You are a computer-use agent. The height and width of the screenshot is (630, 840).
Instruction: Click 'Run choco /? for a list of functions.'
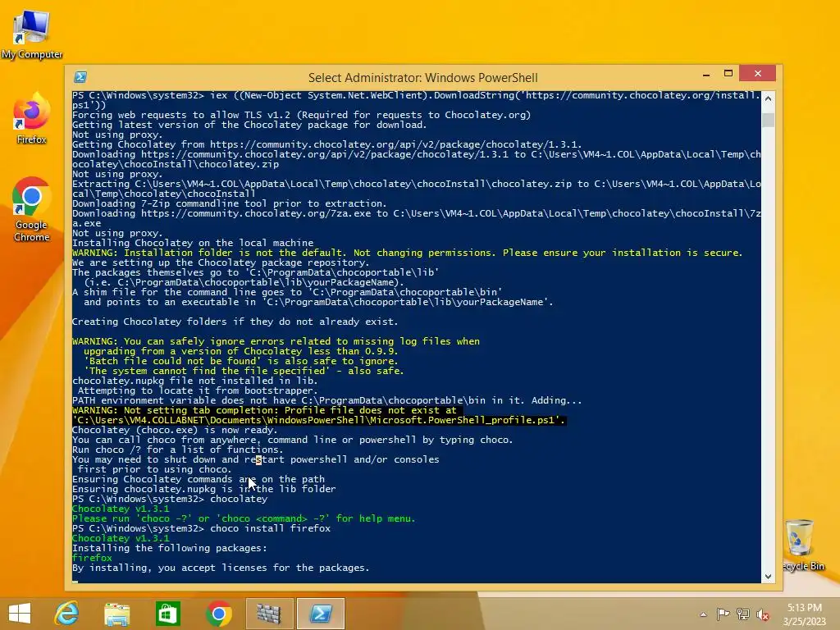coord(177,450)
